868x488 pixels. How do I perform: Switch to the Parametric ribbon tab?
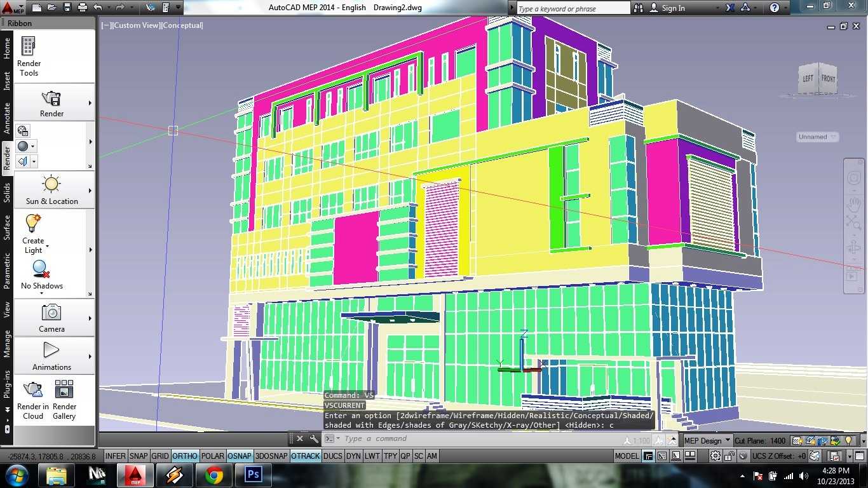click(7, 271)
